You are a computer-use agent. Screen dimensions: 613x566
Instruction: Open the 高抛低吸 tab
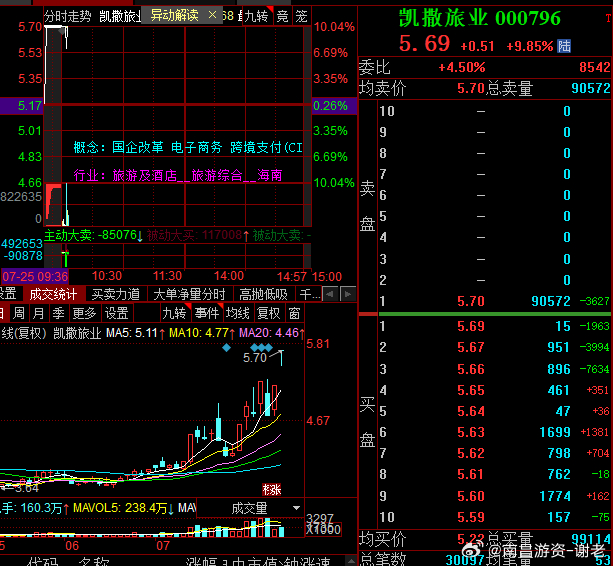263,294
